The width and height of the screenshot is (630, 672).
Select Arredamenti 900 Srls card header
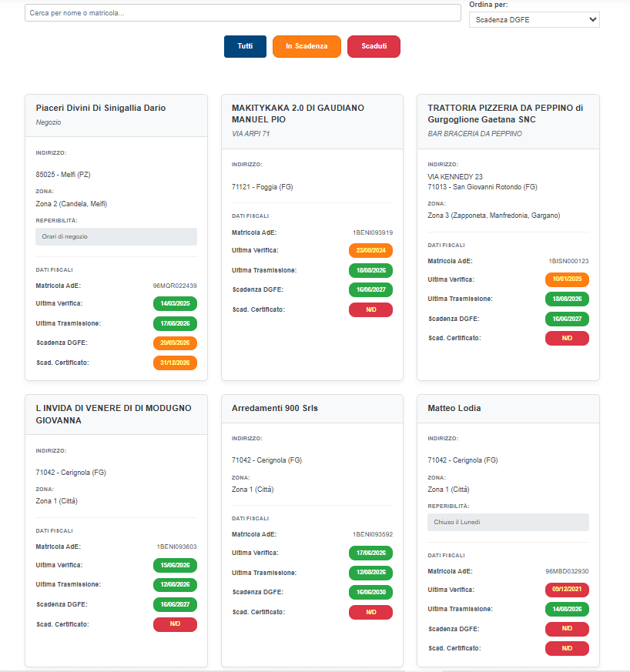(x=312, y=409)
